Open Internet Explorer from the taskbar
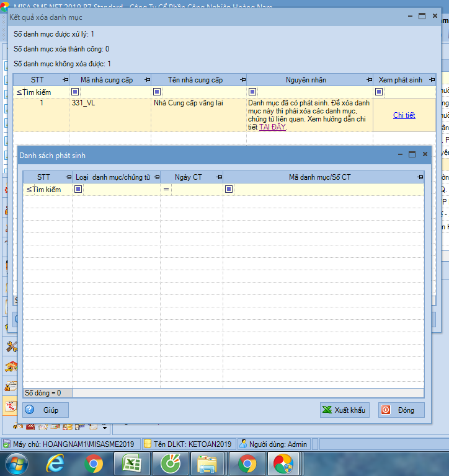Screen dimensions: 449x476 56,463
